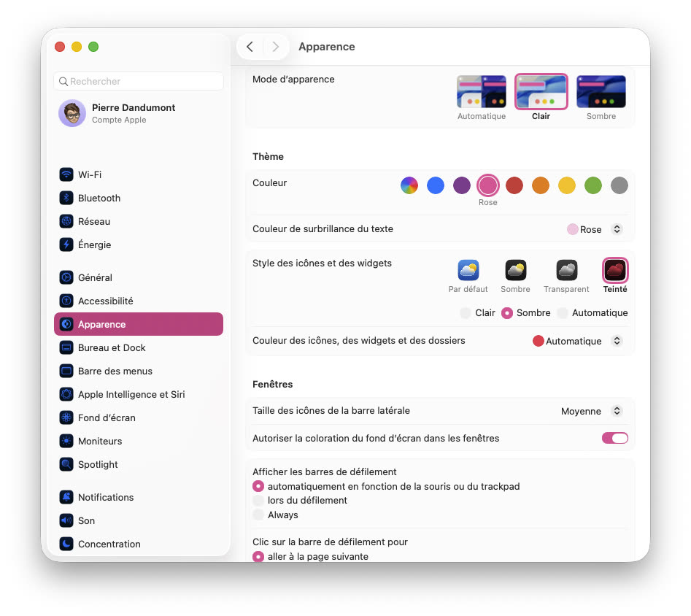Viewport: 691px width, 616px height.
Task: Choose the Par défaut icon style
Action: [468, 270]
